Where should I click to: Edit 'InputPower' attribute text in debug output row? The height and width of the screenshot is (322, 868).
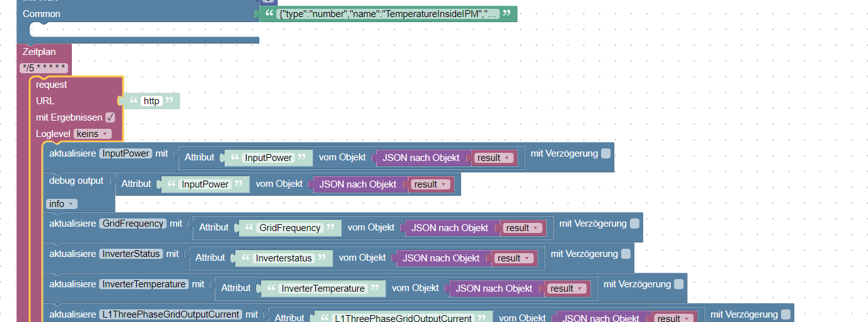206,184
